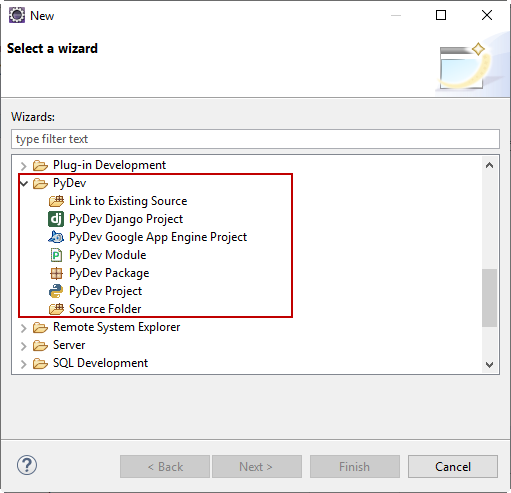The height and width of the screenshot is (493, 511).
Task: Click the PyDev folder icon
Action: tap(40, 183)
